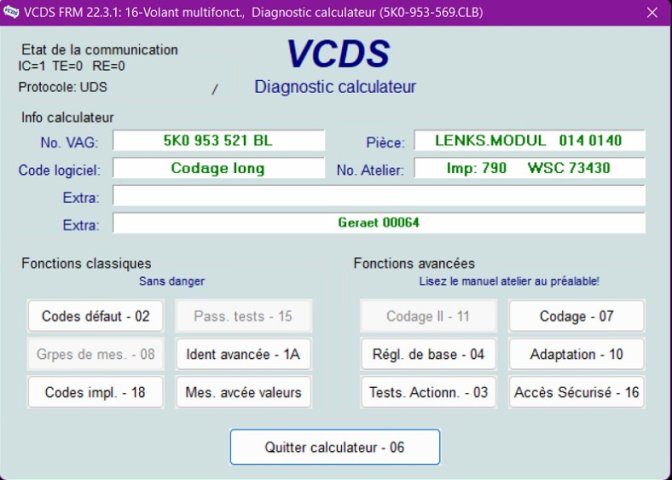The height and width of the screenshot is (480, 672).
Task: Open Régl. de base - 04
Action: [428, 354]
